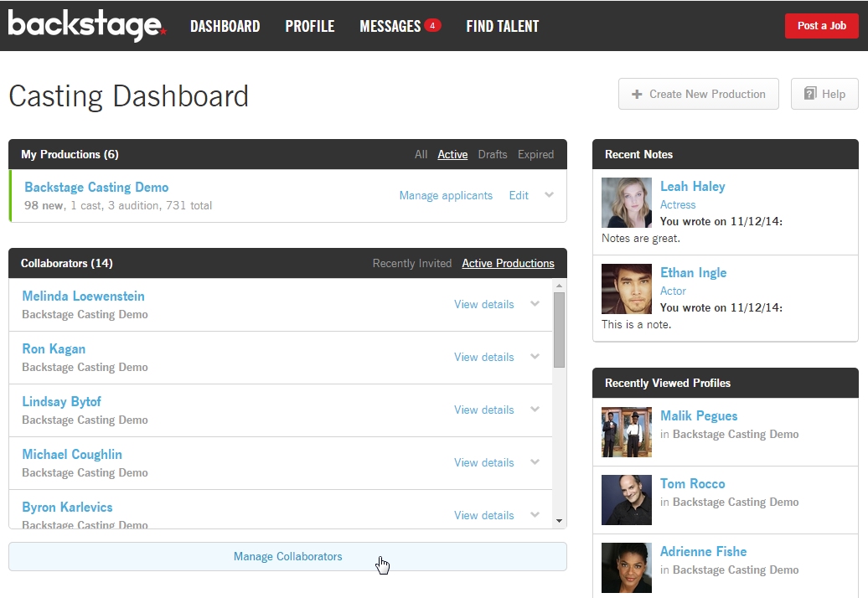Click the Post a Job button
This screenshot has width=868, height=598.
click(x=821, y=25)
